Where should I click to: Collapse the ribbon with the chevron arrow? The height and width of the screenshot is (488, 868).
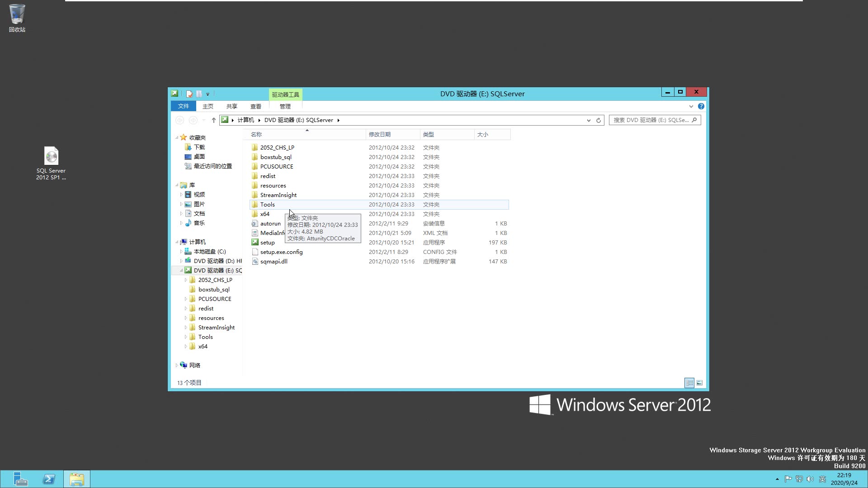tap(691, 106)
